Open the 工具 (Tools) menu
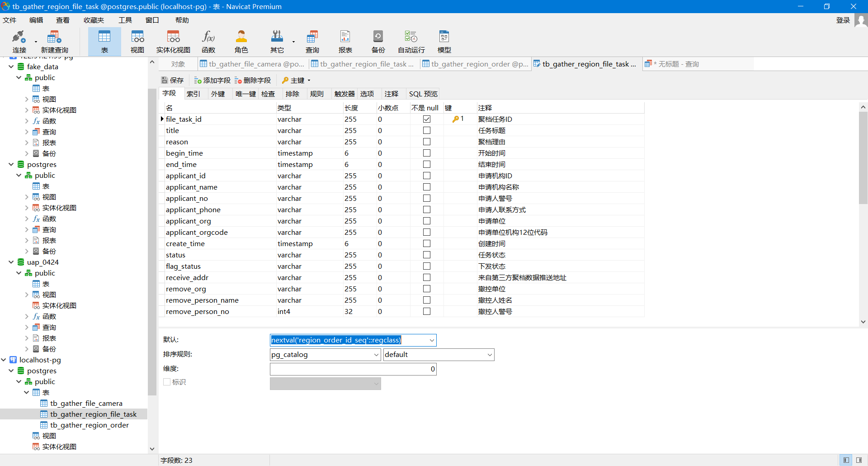 [125, 20]
